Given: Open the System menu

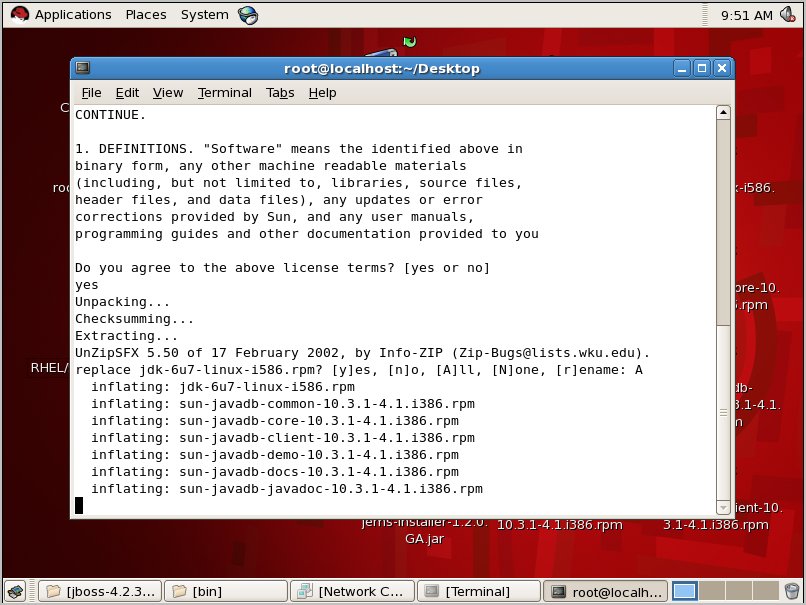Looking at the screenshot, I should click(x=205, y=15).
